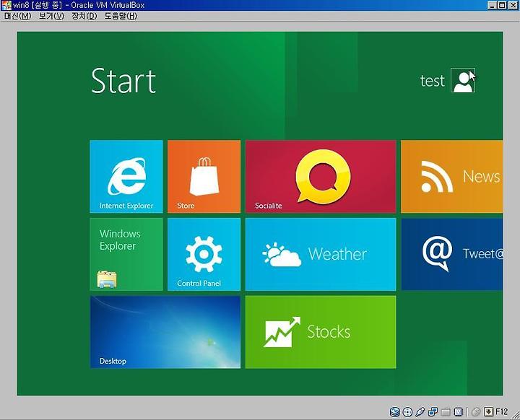This screenshot has height=420, width=520.
Task: Click the F12 host key label
Action: pos(501,411)
